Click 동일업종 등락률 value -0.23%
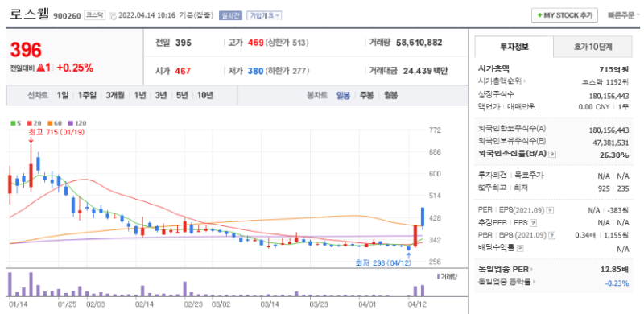This screenshot has height=314, width=644. [x=617, y=283]
